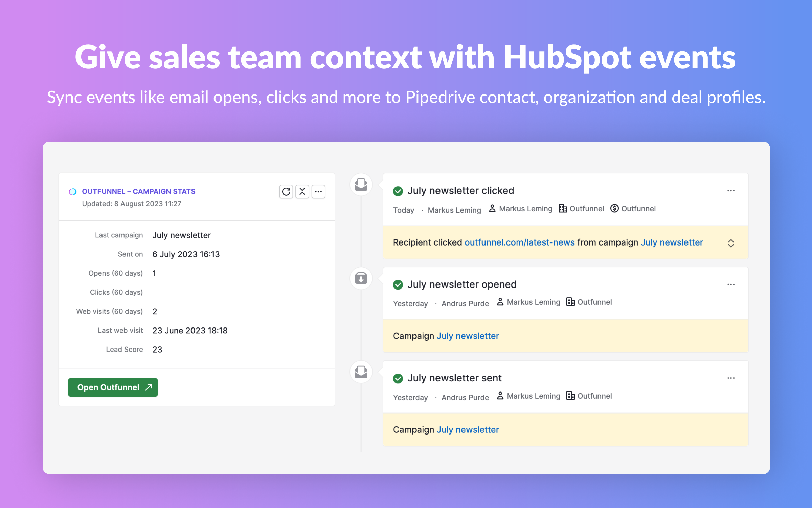Click the refresh icon in Campaign Stats panel

coord(286,192)
